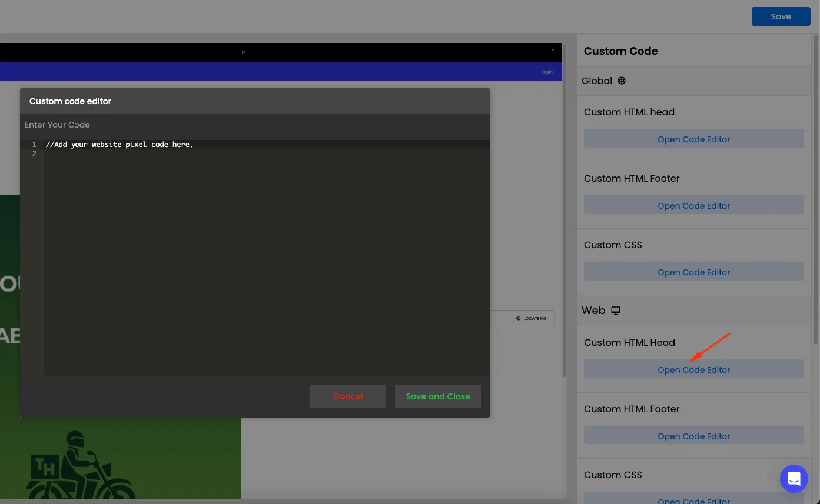820x504 pixels.
Task: Click the "Custom Code" panel heading
Action: 620,51
